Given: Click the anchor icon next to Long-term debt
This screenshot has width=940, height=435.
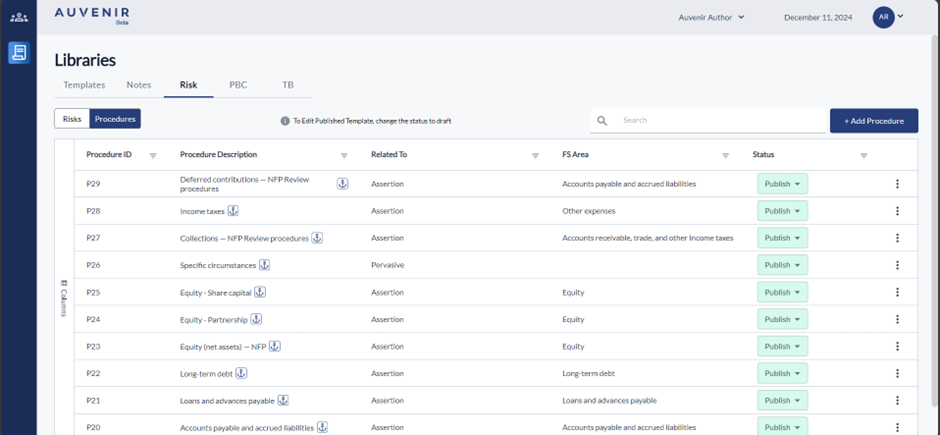Looking at the screenshot, I should 241,373.
